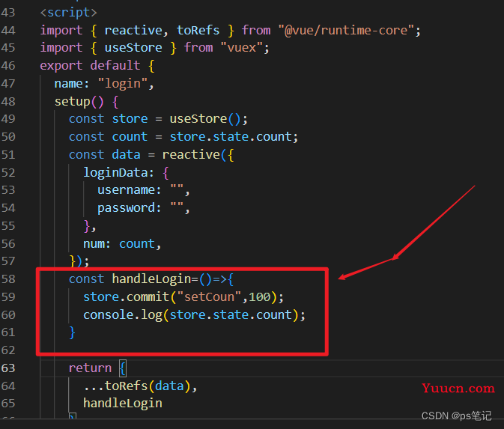Image resolution: width=504 pixels, height=429 pixels.
Task: Click the "setCoun" string in store.commit
Action: tap(209, 297)
